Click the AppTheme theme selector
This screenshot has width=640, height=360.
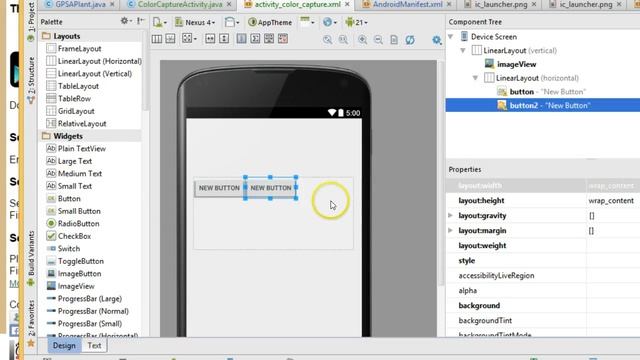(x=270, y=22)
